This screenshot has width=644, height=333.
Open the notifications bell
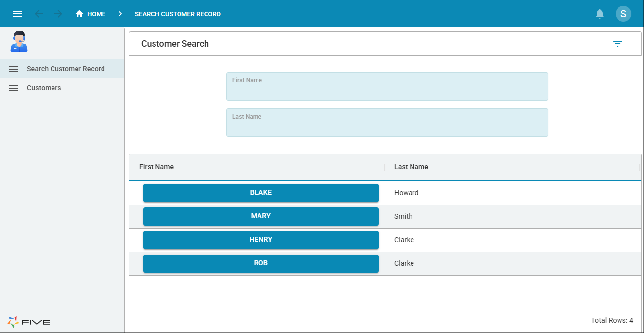[x=600, y=14]
